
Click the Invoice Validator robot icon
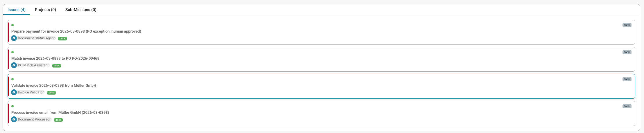14,92
